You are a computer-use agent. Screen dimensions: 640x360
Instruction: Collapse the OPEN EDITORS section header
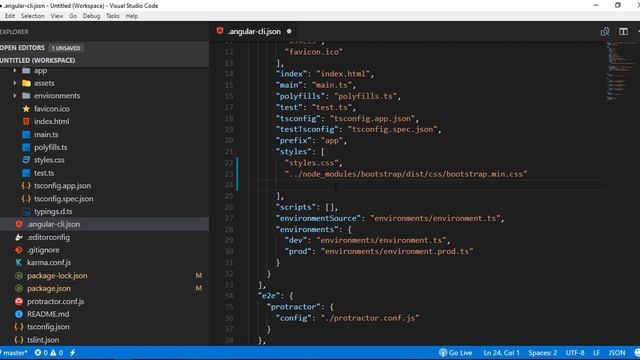(104, 48)
